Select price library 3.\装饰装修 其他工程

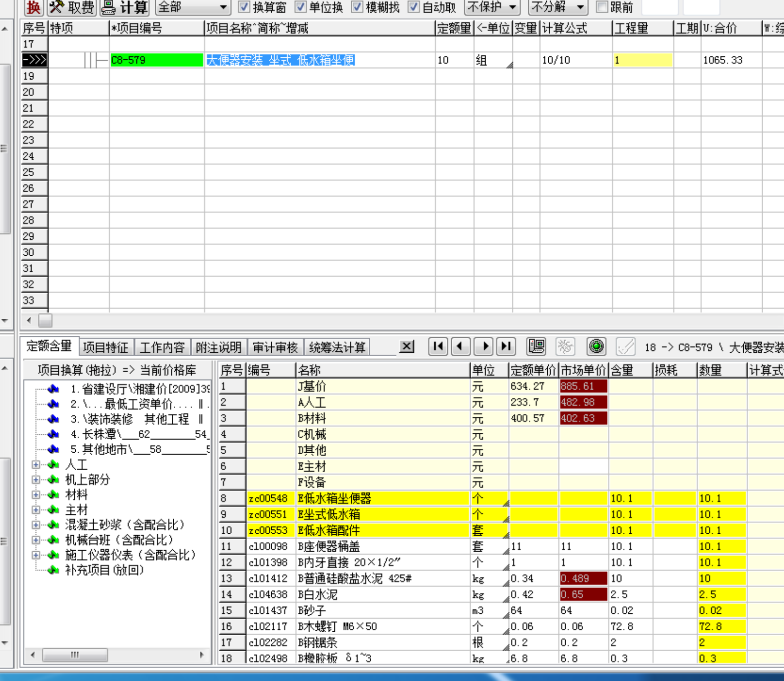(x=137, y=419)
